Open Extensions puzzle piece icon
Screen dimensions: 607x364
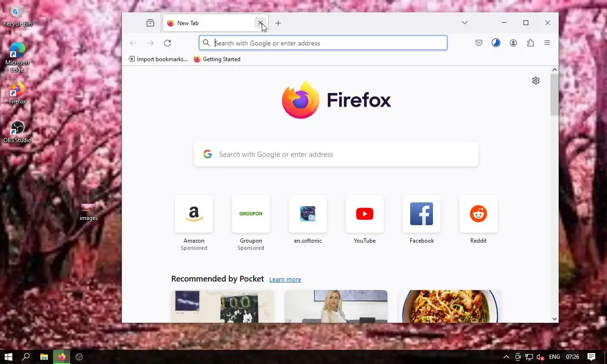(x=530, y=43)
